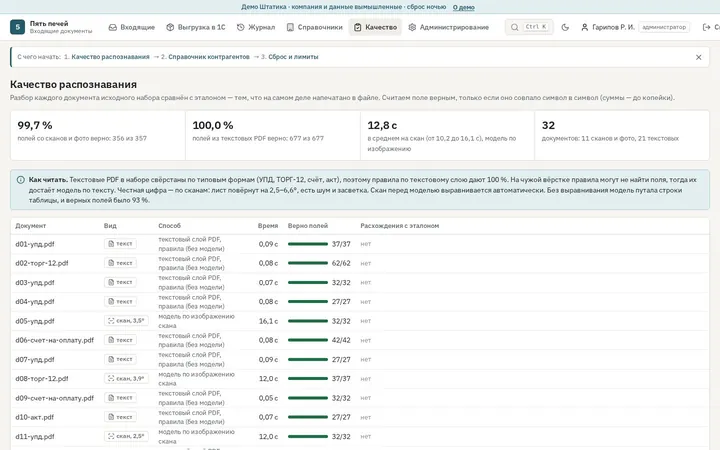This screenshot has height=450, width=720.
Task: Click the Способ column header
Action: [x=169, y=226]
